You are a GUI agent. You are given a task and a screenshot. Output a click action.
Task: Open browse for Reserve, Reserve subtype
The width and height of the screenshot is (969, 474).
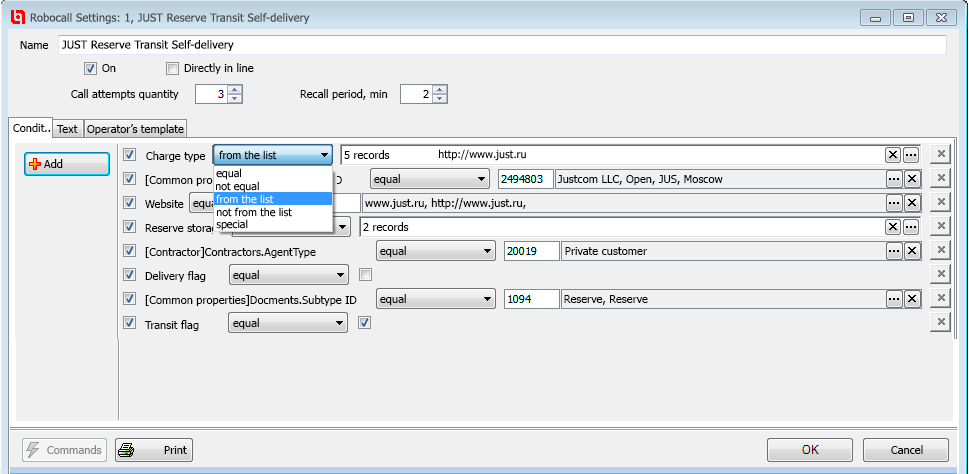(x=893, y=299)
